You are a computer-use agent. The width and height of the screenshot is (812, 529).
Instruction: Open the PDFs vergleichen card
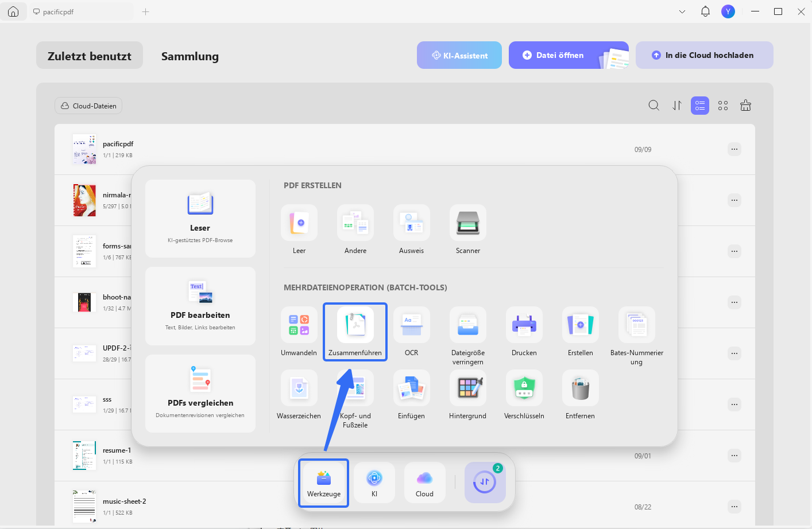coord(200,394)
